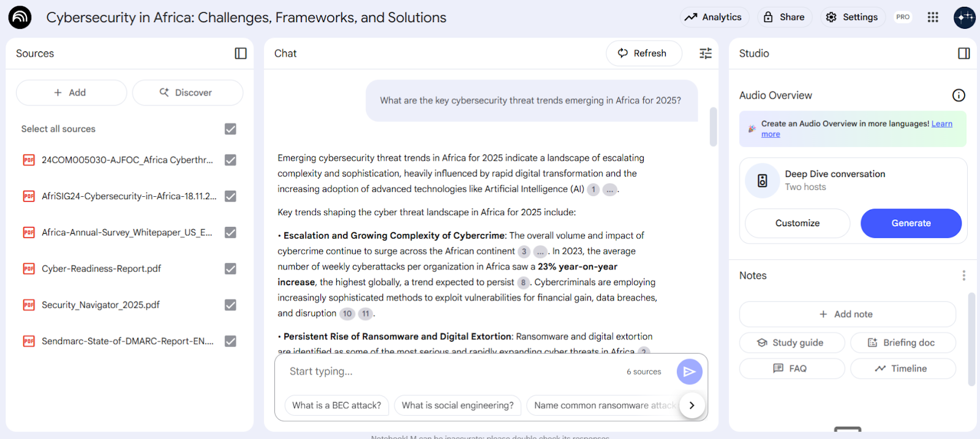Screen dimensions: 980x439
Task: Open Settings
Action: (853, 17)
